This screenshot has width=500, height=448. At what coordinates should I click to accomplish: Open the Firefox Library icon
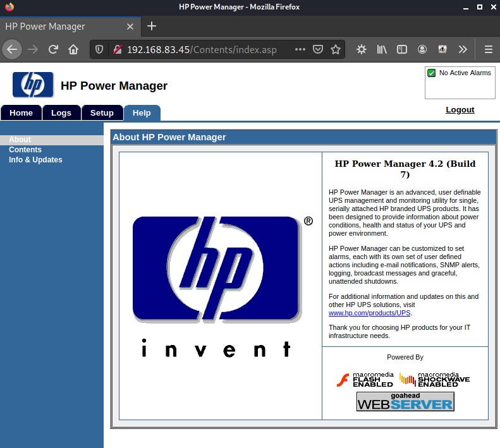click(382, 49)
